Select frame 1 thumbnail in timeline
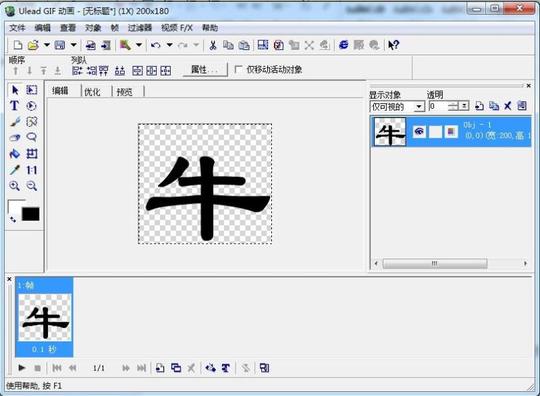 click(x=45, y=317)
